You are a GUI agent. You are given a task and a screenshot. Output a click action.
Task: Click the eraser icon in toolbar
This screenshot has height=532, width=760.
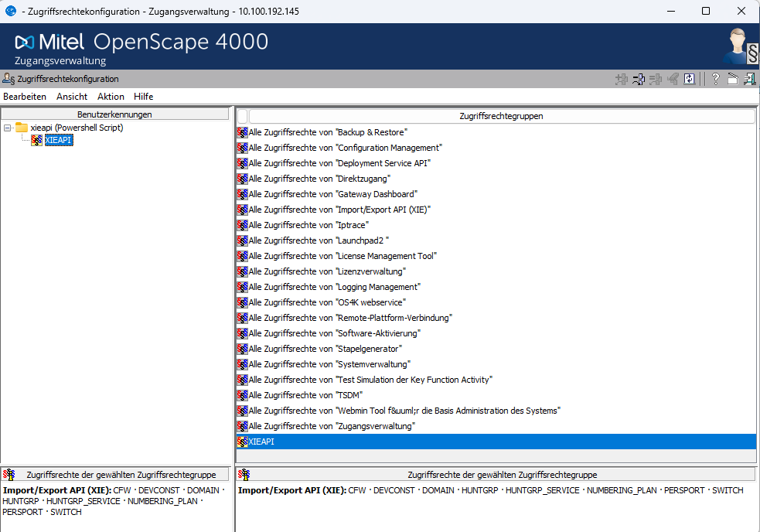pyautogui.click(x=673, y=79)
